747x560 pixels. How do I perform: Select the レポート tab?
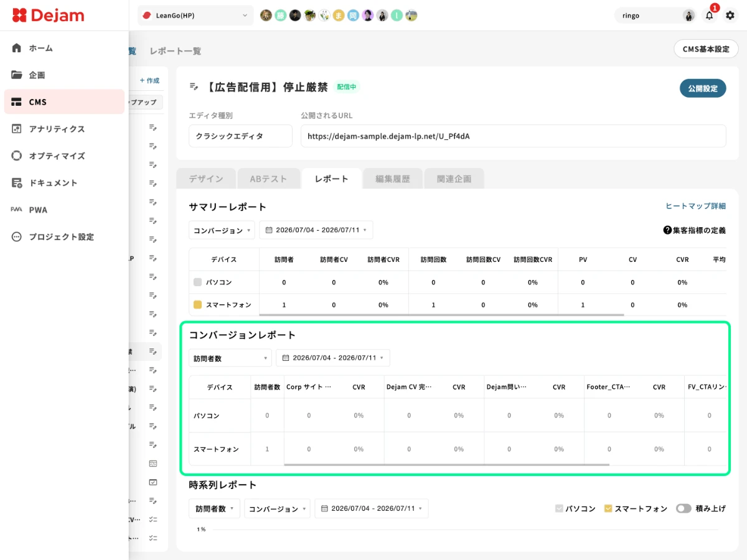(x=332, y=179)
